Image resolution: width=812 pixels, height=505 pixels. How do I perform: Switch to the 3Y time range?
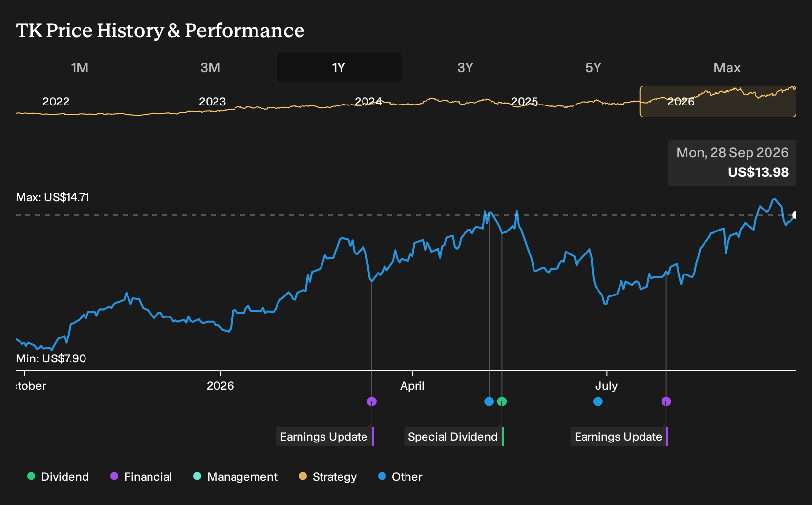pyautogui.click(x=465, y=68)
